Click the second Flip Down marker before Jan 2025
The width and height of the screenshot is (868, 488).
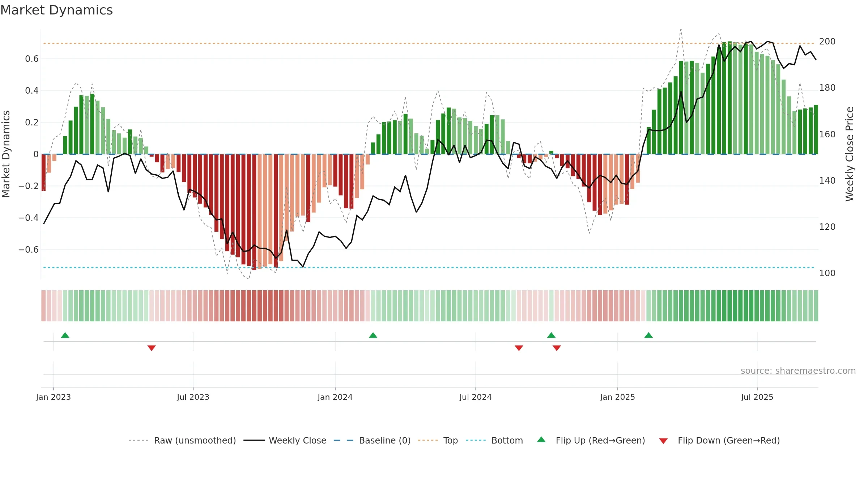[557, 348]
